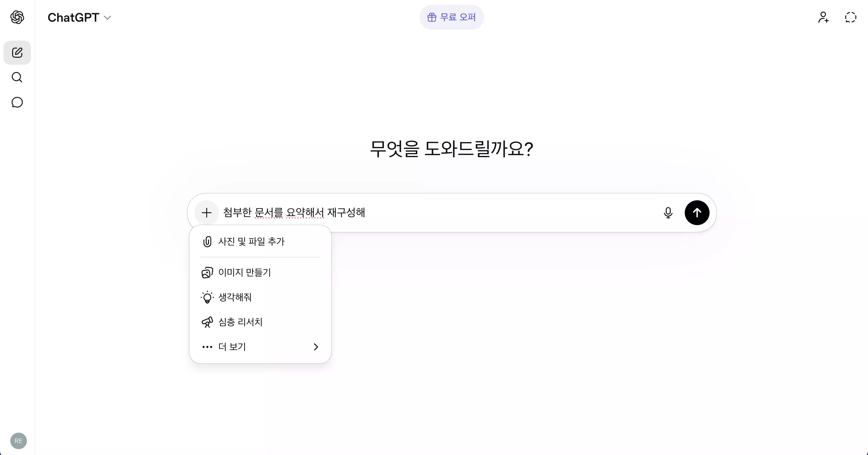
Task: Select the search icon in the sidebar
Action: [x=17, y=77]
